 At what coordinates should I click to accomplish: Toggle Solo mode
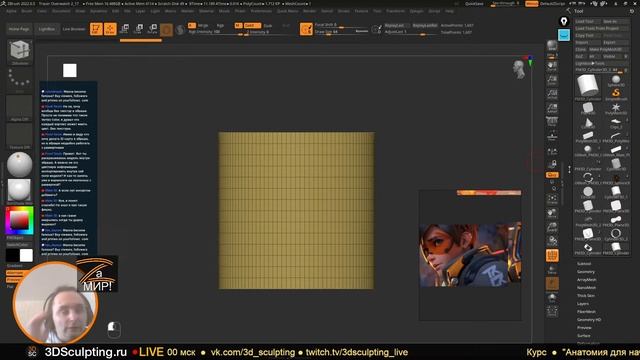pos(552,298)
